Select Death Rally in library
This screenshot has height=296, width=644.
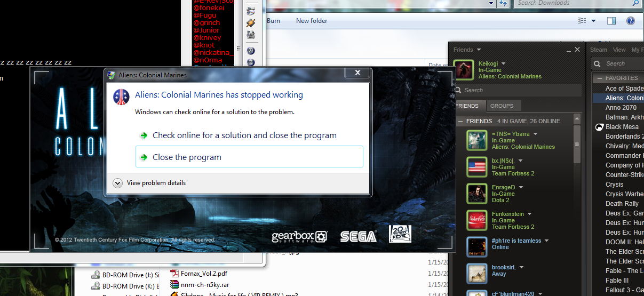pos(622,203)
